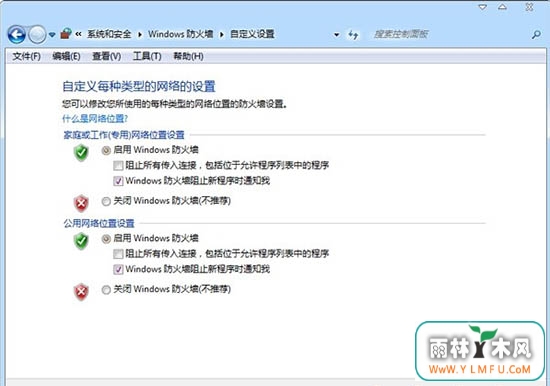
Task: Go to Windows 防火墙 in the breadcrumb
Action: [181, 34]
